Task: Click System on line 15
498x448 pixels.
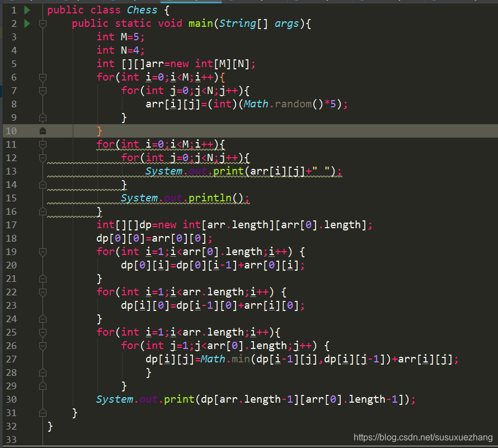Action: tap(139, 198)
